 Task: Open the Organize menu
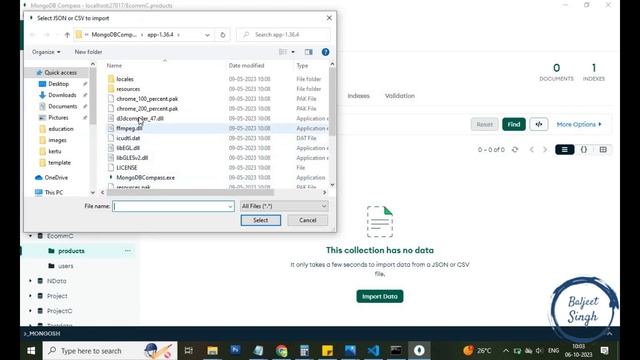point(46,52)
